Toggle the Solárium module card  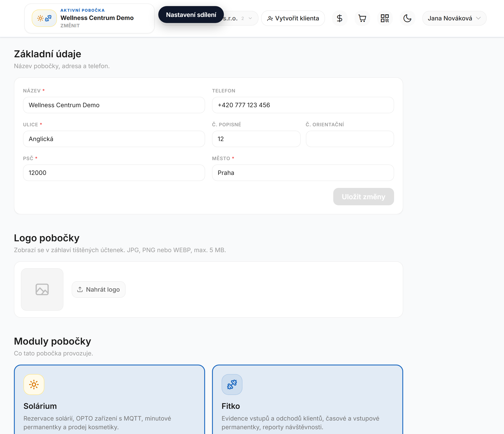[109, 399]
